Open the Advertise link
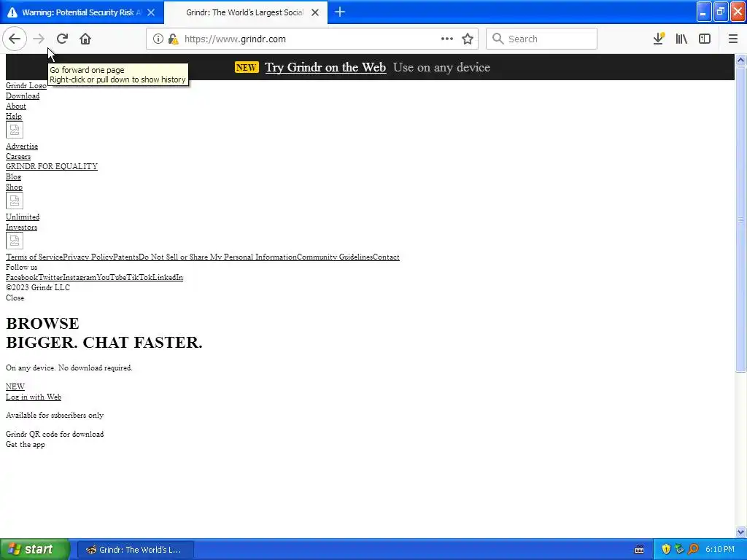This screenshot has height=560, width=747. click(21, 146)
